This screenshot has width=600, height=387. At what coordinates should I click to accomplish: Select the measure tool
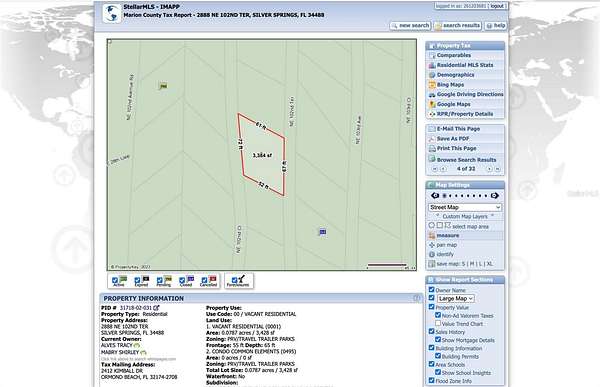tap(447, 235)
